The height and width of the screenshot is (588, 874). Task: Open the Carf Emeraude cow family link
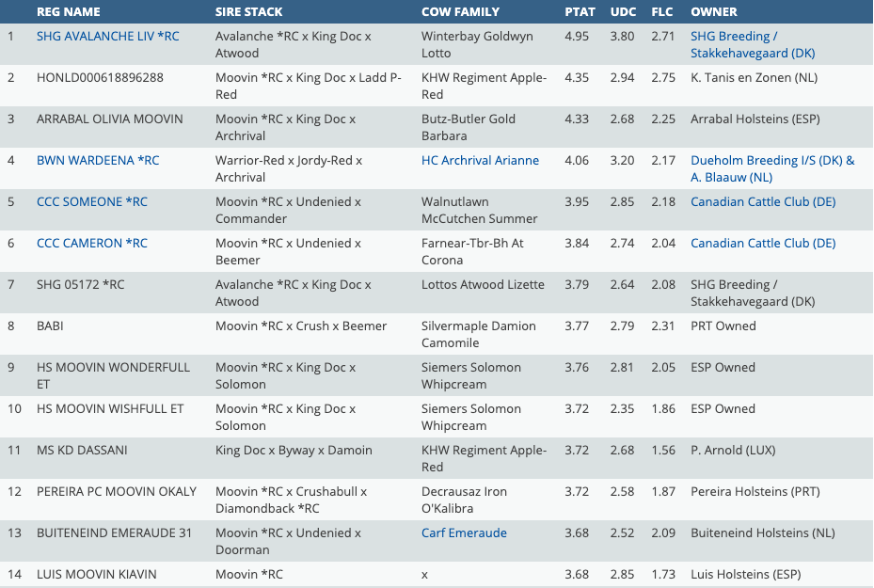(x=464, y=533)
